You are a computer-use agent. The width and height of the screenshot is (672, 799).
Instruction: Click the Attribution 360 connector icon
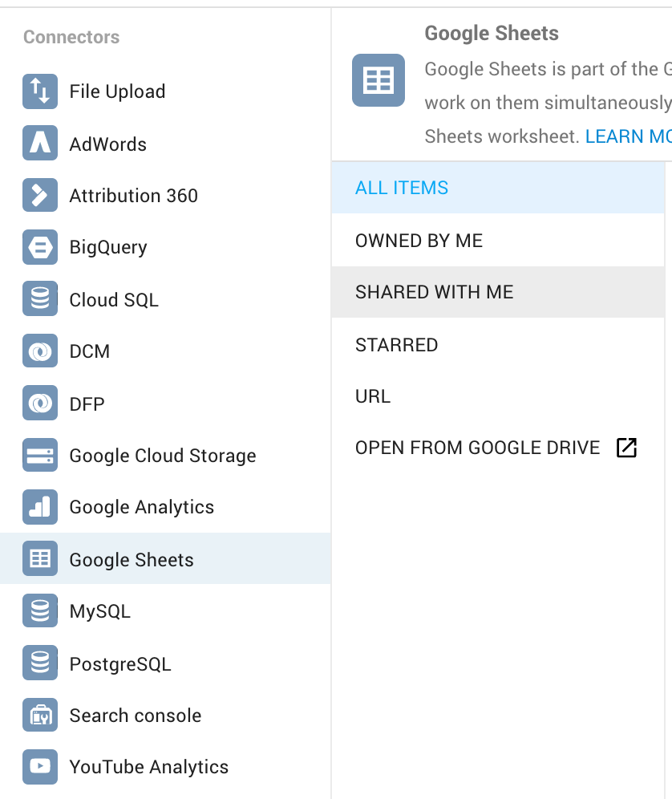click(40, 195)
